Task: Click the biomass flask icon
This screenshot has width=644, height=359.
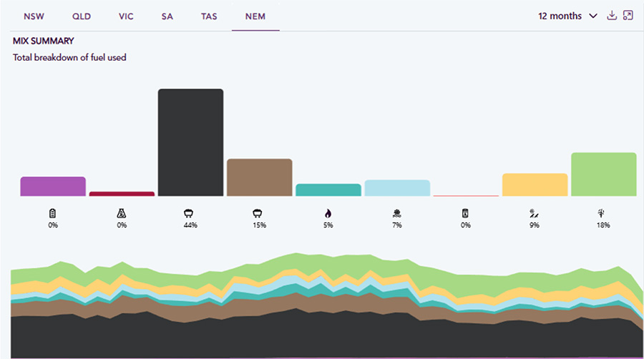Action: coord(122,213)
